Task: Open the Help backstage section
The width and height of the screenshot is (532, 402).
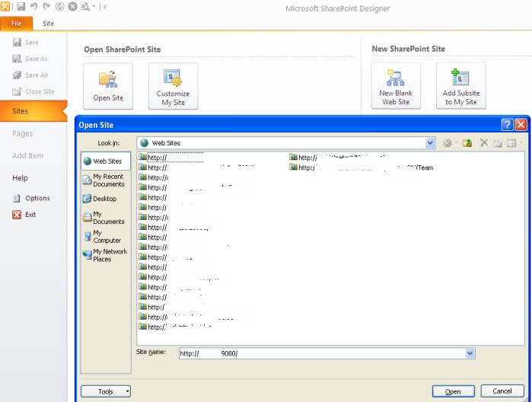Action: [x=20, y=178]
